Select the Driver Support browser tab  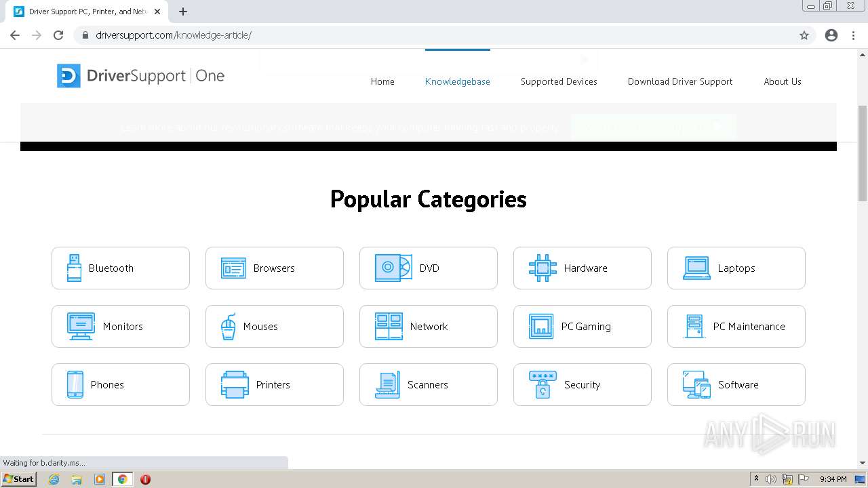coord(87,12)
